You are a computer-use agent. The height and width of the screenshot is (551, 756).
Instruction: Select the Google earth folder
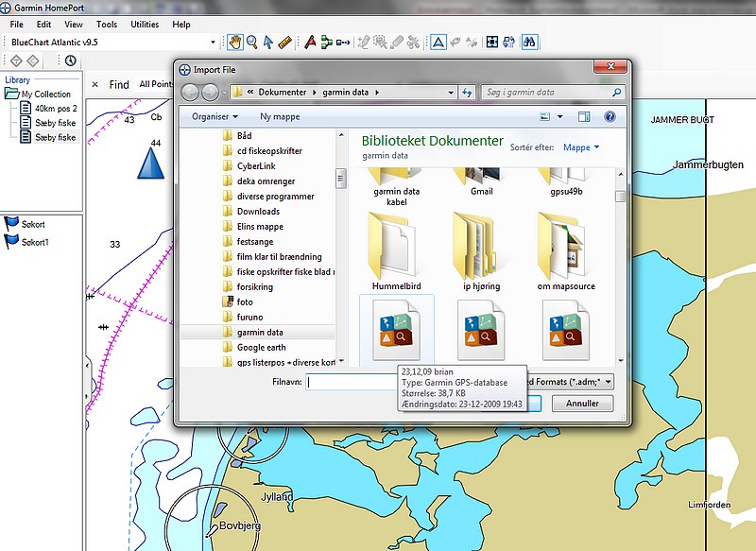click(261, 348)
